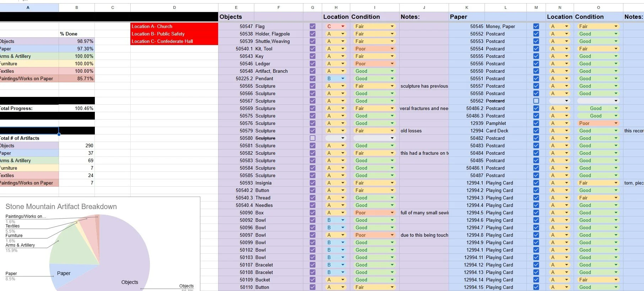
Task: Check the empty box for 50580 Sculpture
Action: click(x=313, y=138)
